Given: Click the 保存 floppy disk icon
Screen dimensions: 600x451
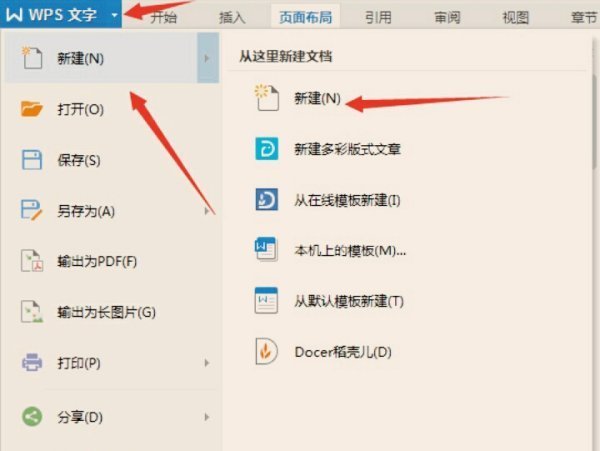Looking at the screenshot, I should click(x=31, y=160).
